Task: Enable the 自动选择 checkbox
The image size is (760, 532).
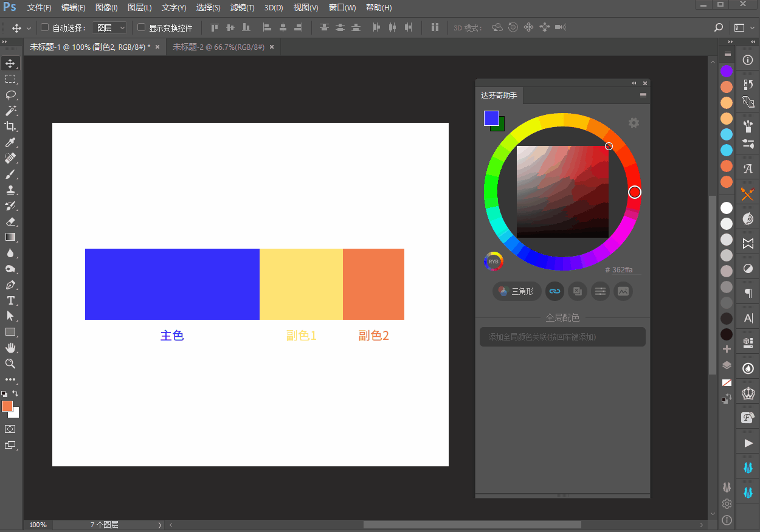Action: [44, 27]
